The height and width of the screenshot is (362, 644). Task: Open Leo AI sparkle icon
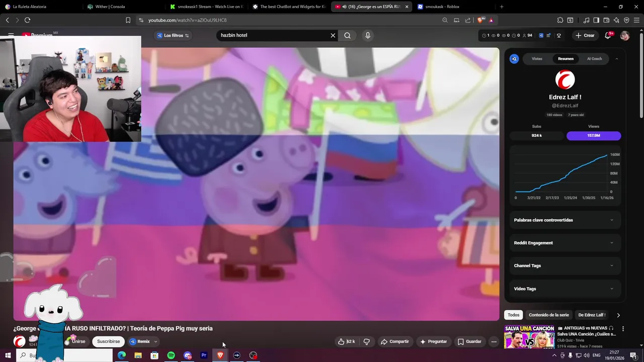pyautogui.click(x=616, y=20)
